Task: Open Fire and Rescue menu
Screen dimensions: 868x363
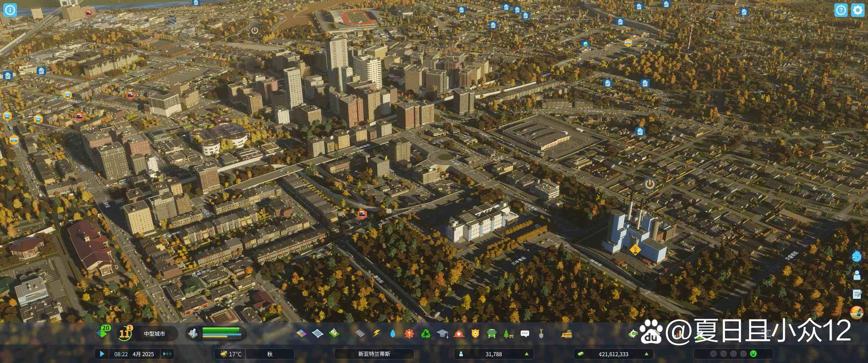Action: (x=459, y=334)
